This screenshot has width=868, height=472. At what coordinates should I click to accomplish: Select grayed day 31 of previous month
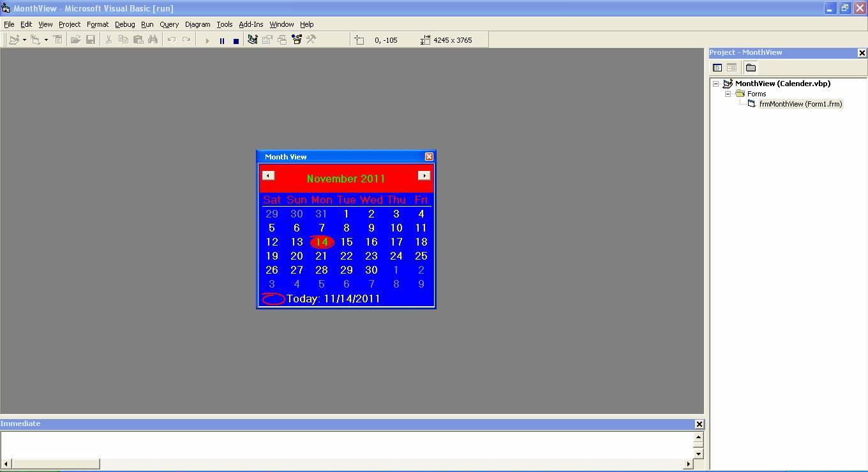tap(322, 214)
